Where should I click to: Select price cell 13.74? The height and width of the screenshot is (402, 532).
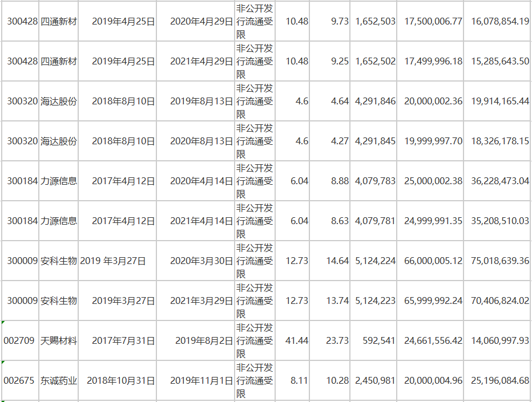tap(329, 301)
